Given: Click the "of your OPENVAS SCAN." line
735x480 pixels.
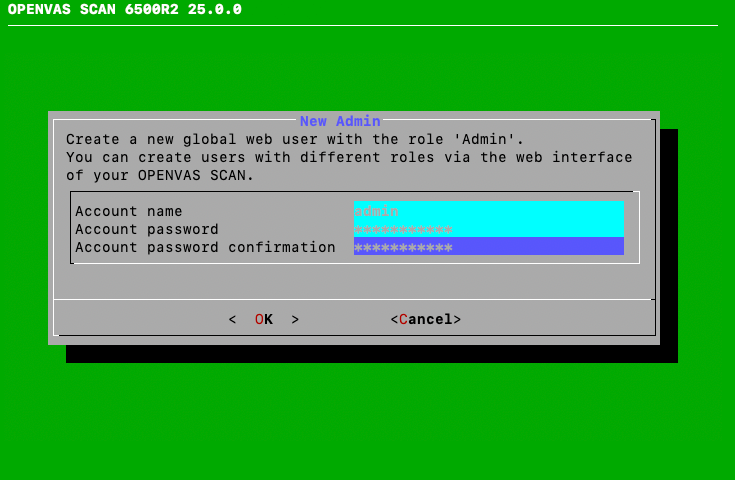Looking at the screenshot, I should coord(160,175).
